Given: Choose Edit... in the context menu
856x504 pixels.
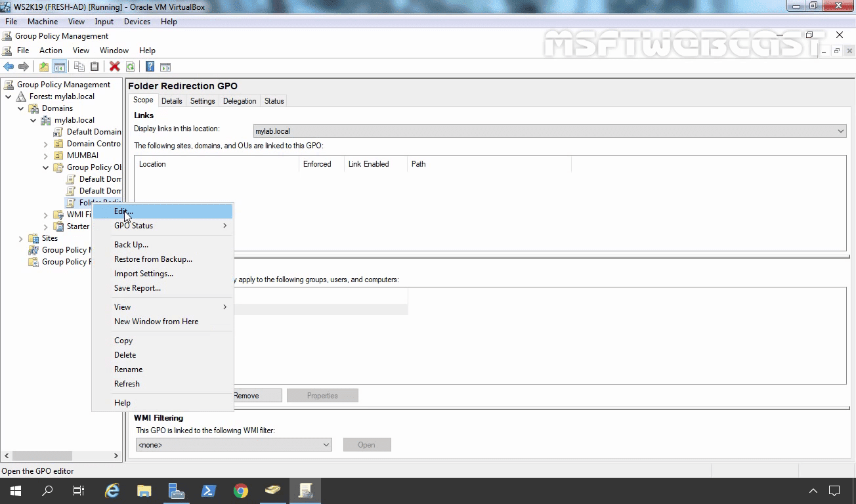Looking at the screenshot, I should (x=163, y=211).
